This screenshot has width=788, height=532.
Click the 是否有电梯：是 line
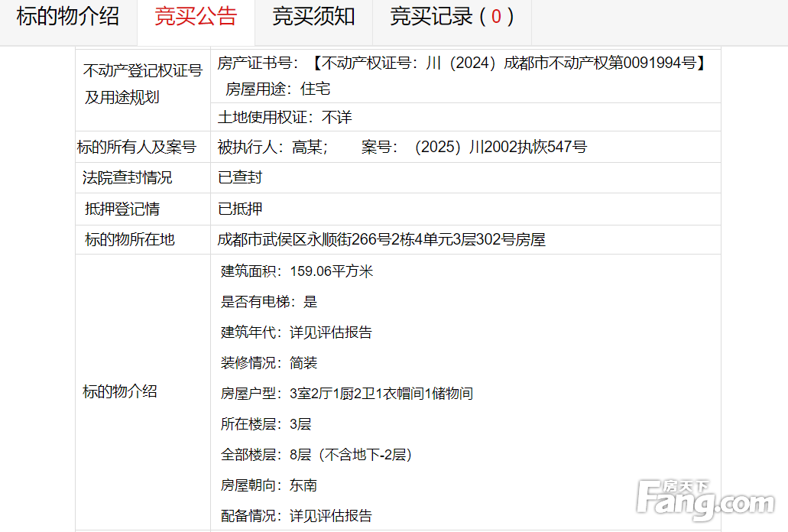(x=269, y=302)
